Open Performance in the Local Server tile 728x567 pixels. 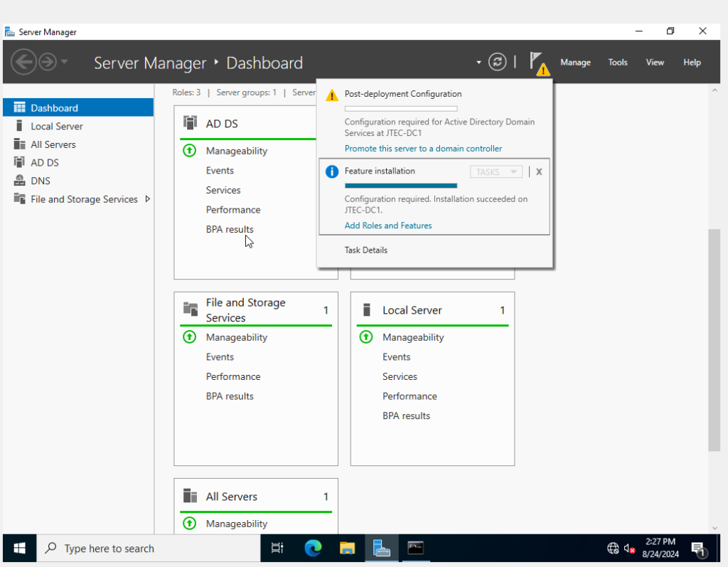point(409,396)
